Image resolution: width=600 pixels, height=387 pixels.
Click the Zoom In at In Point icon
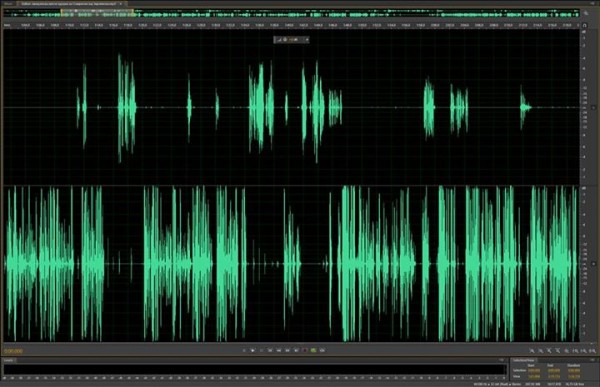pos(576,350)
